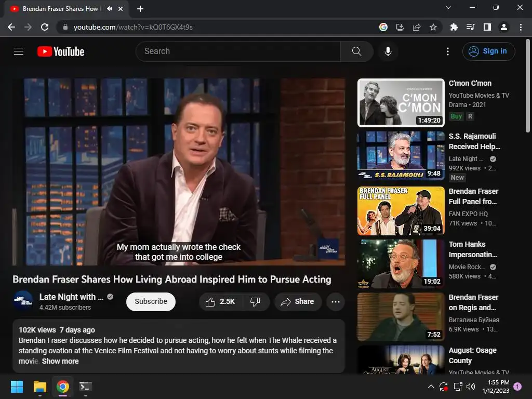Viewport: 532px width, 399px height.
Task: Click the 4.42M subscribers text
Action: 65,308
